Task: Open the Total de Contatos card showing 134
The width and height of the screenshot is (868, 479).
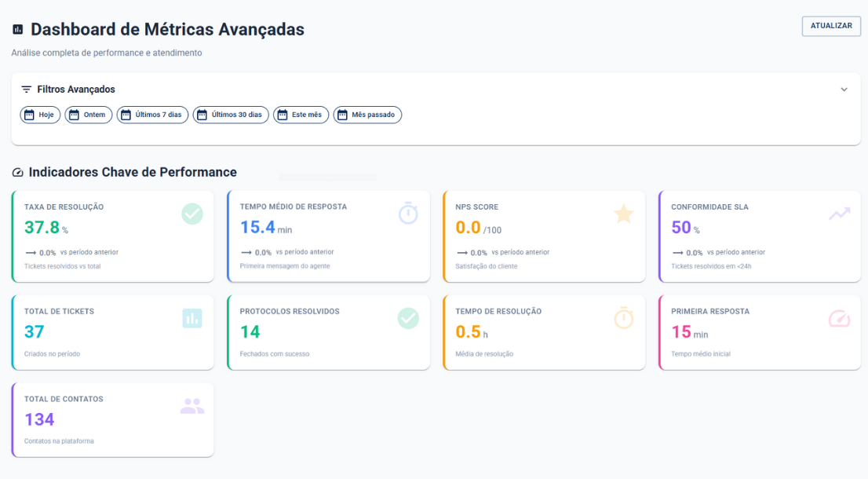Action: pyautogui.click(x=113, y=420)
